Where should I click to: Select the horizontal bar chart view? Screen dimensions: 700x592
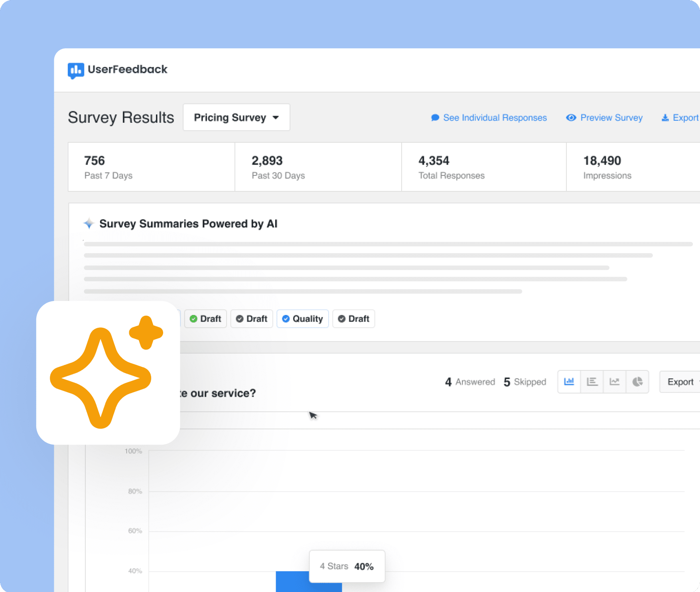tap(592, 382)
